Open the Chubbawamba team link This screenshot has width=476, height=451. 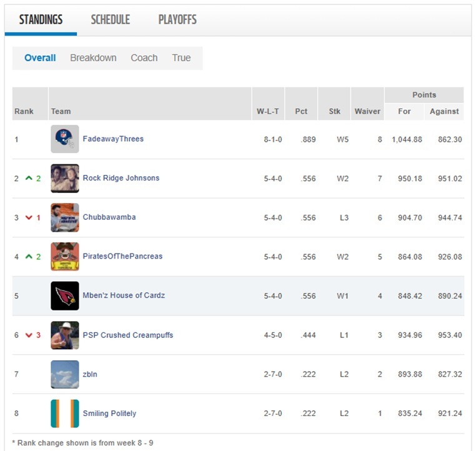[x=109, y=217]
